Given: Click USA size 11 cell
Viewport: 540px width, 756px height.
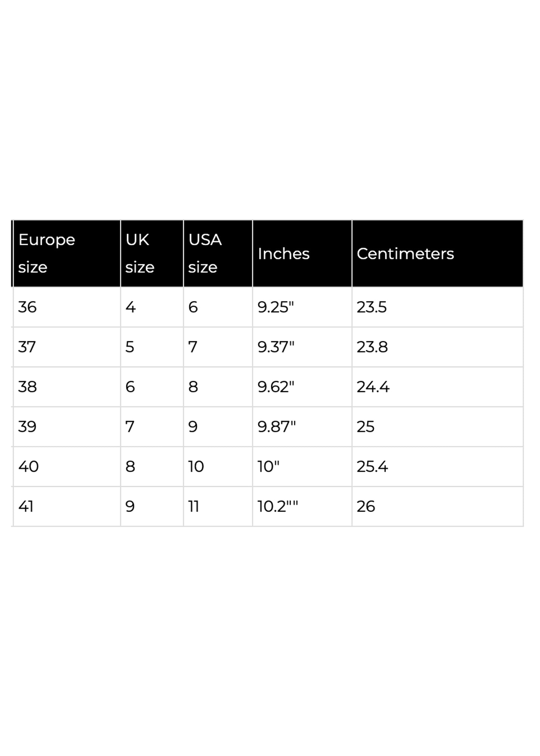Looking at the screenshot, I should click(194, 506).
